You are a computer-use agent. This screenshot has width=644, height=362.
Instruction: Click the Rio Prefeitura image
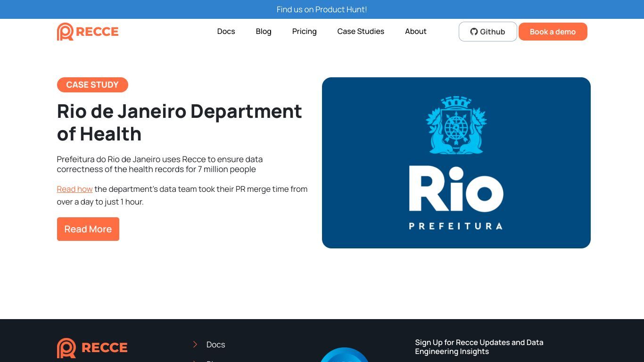[456, 163]
